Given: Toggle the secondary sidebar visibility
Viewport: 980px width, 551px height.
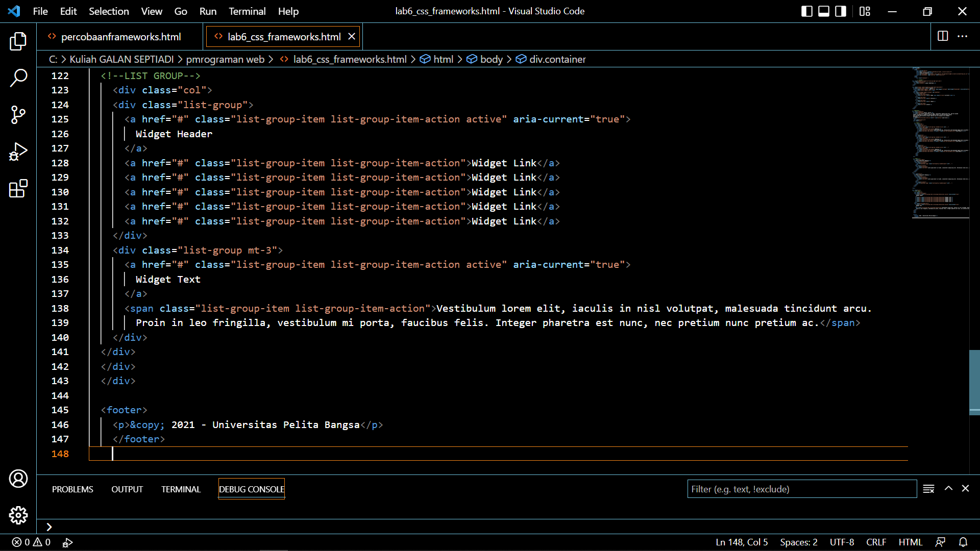Looking at the screenshot, I should [x=840, y=11].
